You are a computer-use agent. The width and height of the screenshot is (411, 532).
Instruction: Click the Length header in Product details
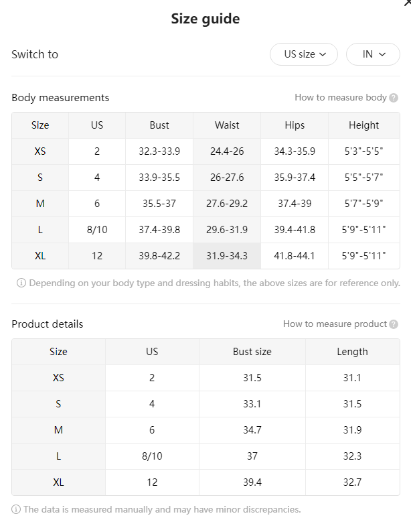(352, 352)
